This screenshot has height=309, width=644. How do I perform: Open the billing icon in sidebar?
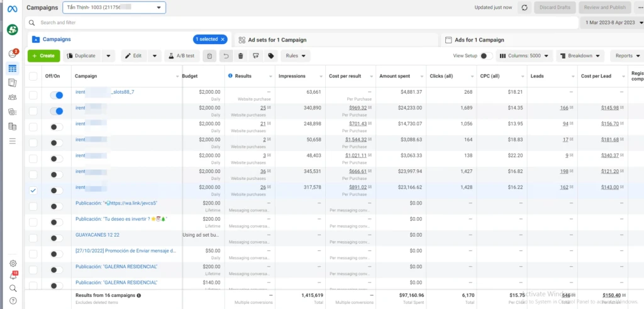click(13, 126)
